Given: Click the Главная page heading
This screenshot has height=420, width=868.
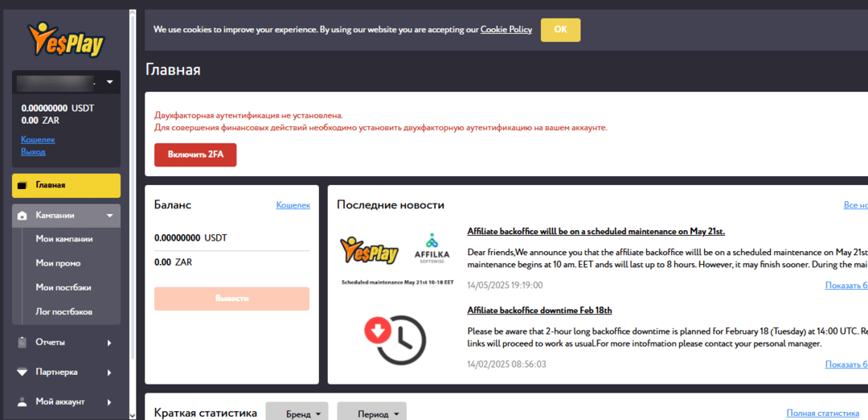Looking at the screenshot, I should [174, 70].
